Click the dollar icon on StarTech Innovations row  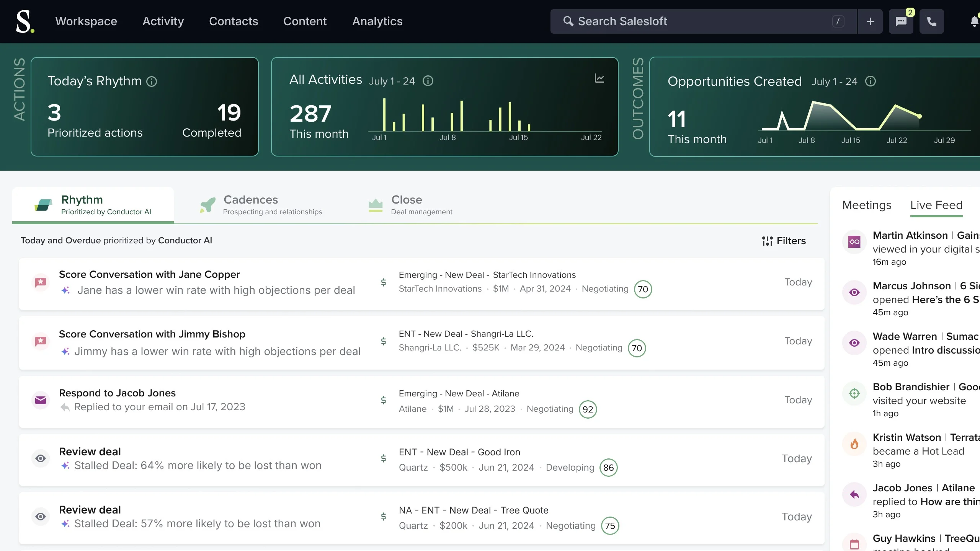[383, 282]
